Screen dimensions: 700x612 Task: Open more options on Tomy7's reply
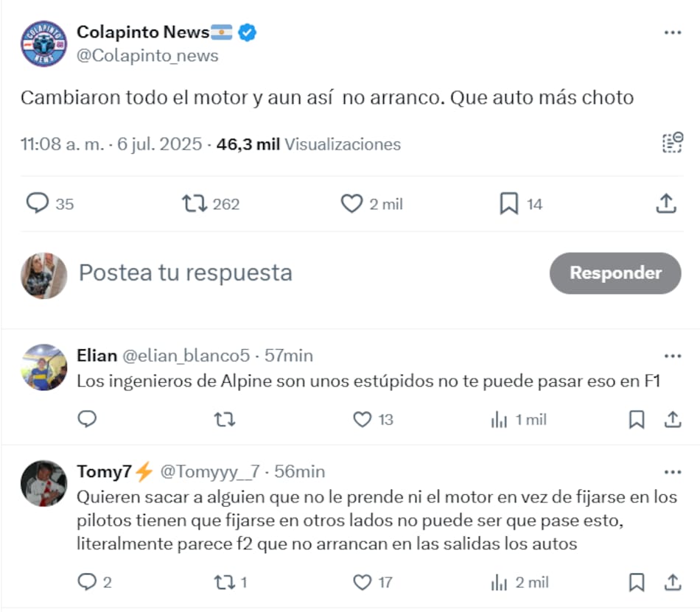672,472
